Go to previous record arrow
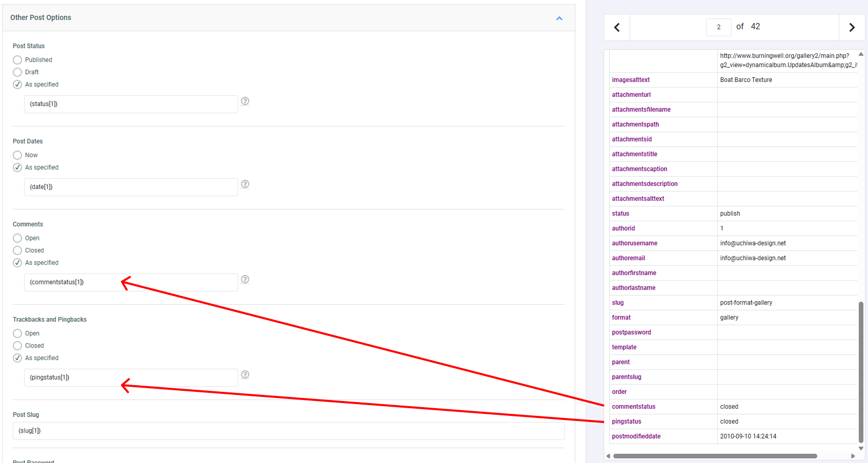Image resolution: width=868 pixels, height=463 pixels. pyautogui.click(x=617, y=28)
